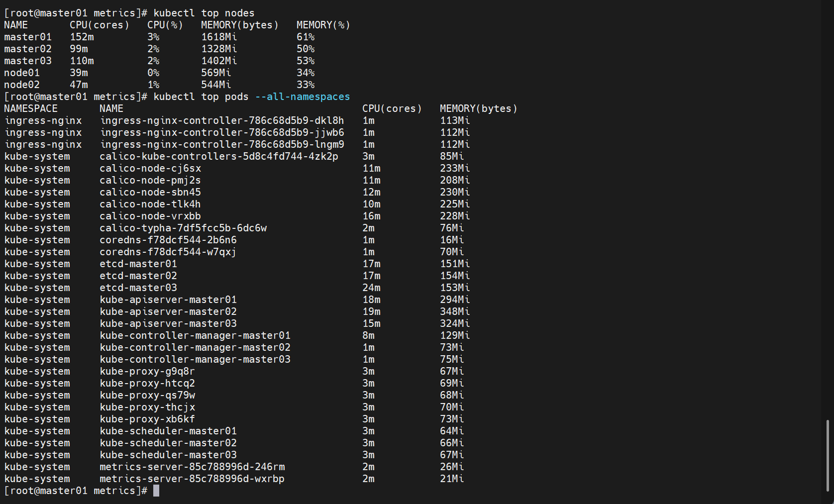Click the kube-apiserver-master02 pod name
The height and width of the screenshot is (504, 834).
pyautogui.click(x=168, y=311)
